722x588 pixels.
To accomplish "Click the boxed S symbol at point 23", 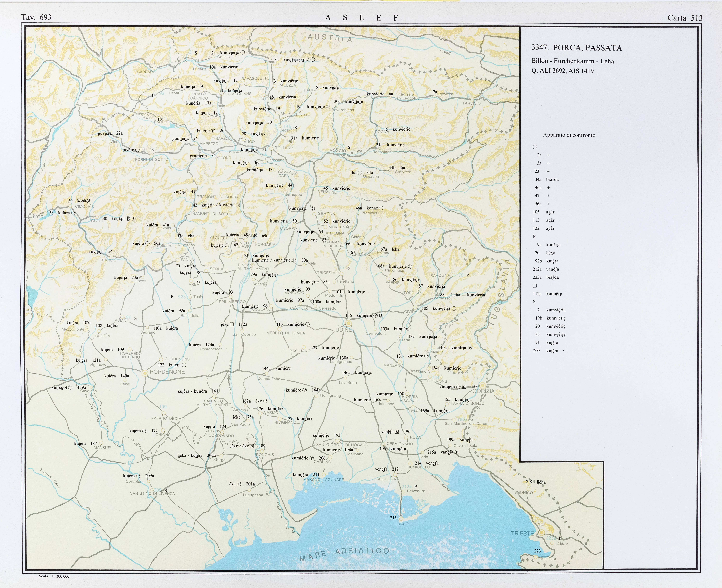I will tap(143, 150).
